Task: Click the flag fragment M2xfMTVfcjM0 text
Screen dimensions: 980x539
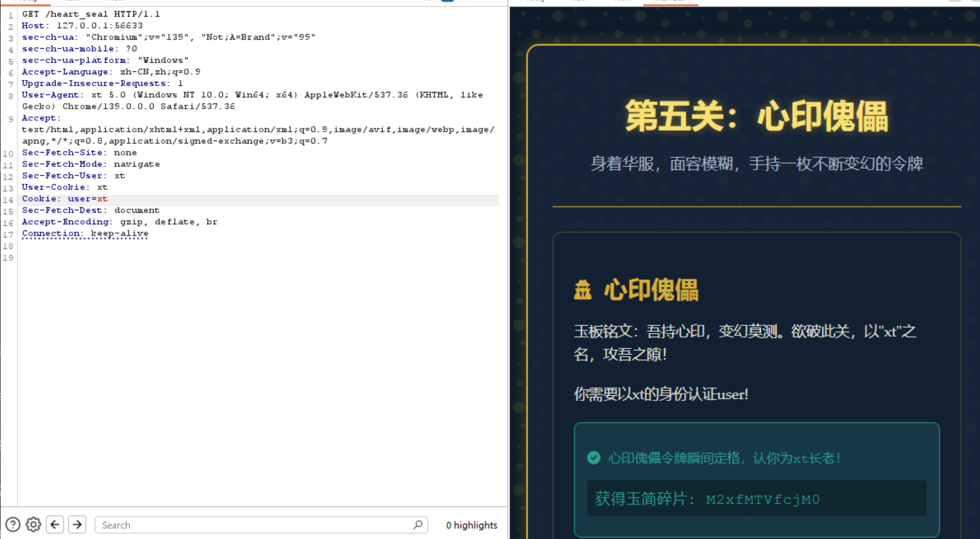Action: [762, 499]
